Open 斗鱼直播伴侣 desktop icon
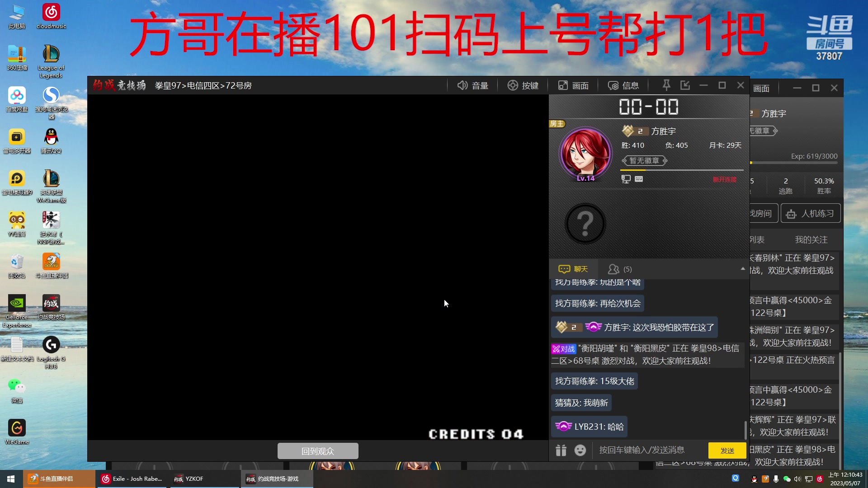The image size is (868, 488). [x=51, y=266]
